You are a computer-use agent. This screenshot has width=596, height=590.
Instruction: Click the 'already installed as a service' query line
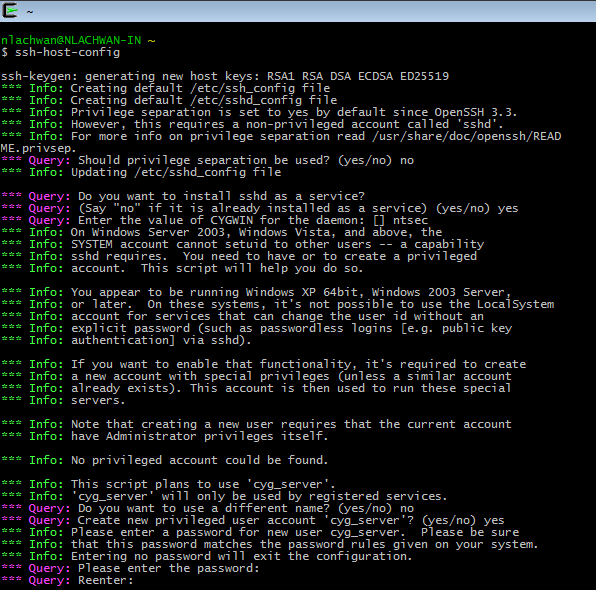point(260,208)
